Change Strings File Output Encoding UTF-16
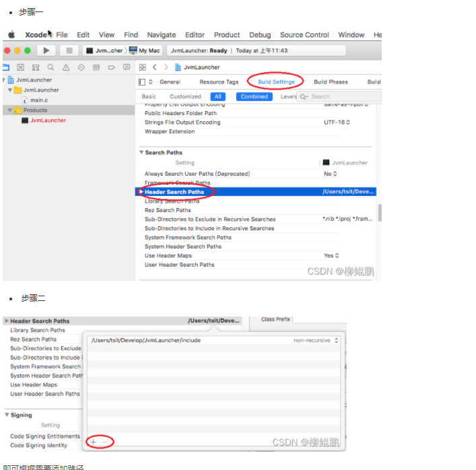 337,123
